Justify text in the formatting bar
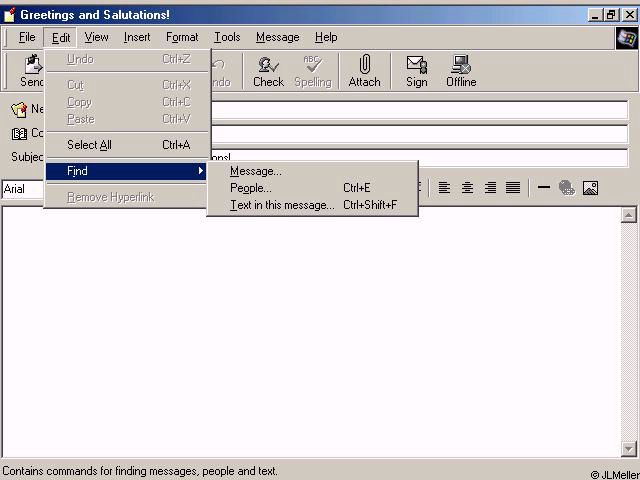This screenshot has height=480, width=640. point(513,188)
